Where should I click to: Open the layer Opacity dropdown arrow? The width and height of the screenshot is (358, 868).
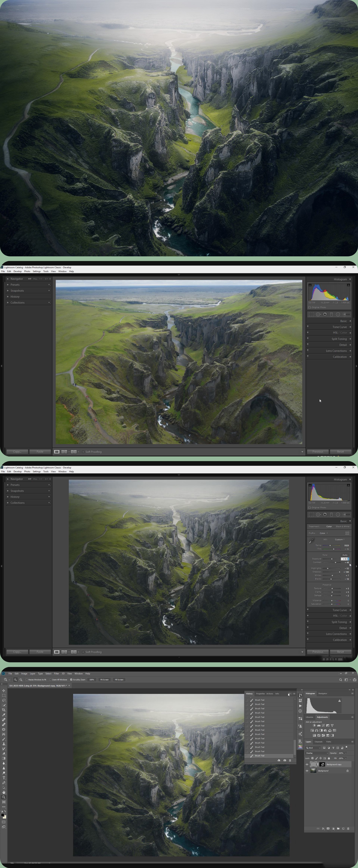(x=346, y=753)
